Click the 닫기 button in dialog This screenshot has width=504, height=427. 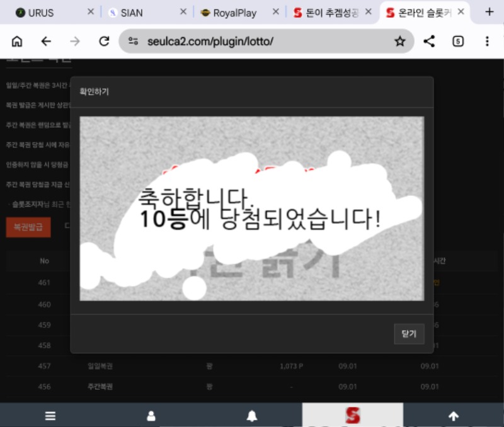pyautogui.click(x=409, y=334)
